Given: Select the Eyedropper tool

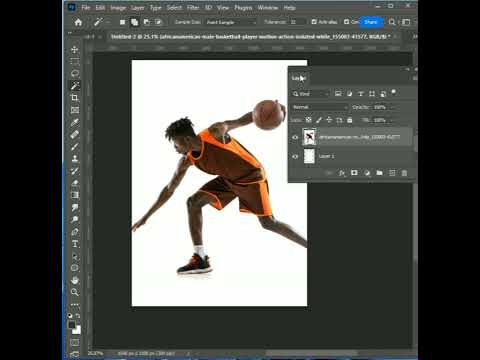Looking at the screenshot, I should tap(75, 122).
